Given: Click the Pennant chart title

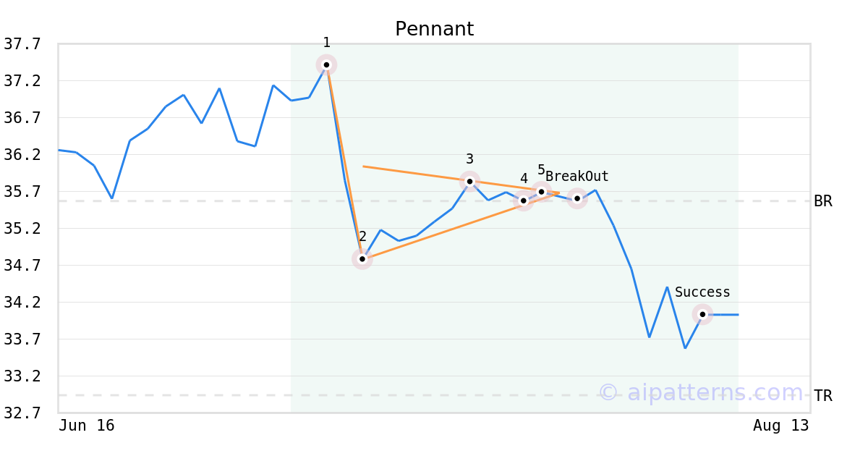Looking at the screenshot, I should (x=434, y=30).
